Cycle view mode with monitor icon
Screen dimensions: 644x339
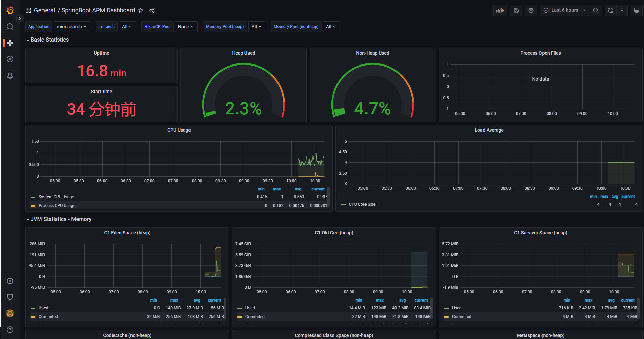637,10
